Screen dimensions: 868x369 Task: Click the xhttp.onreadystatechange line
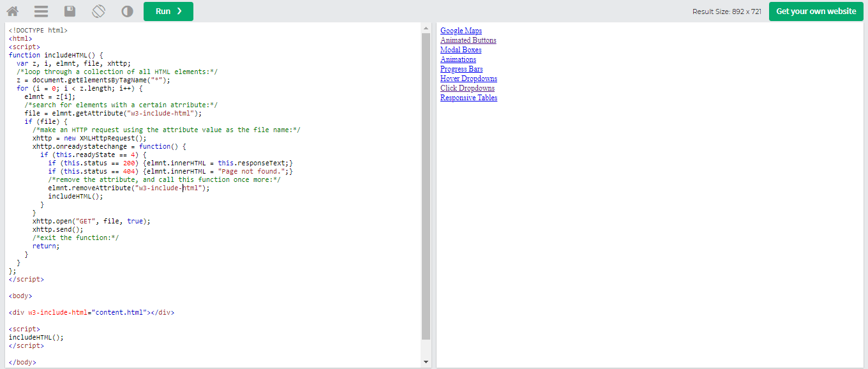[x=109, y=146]
